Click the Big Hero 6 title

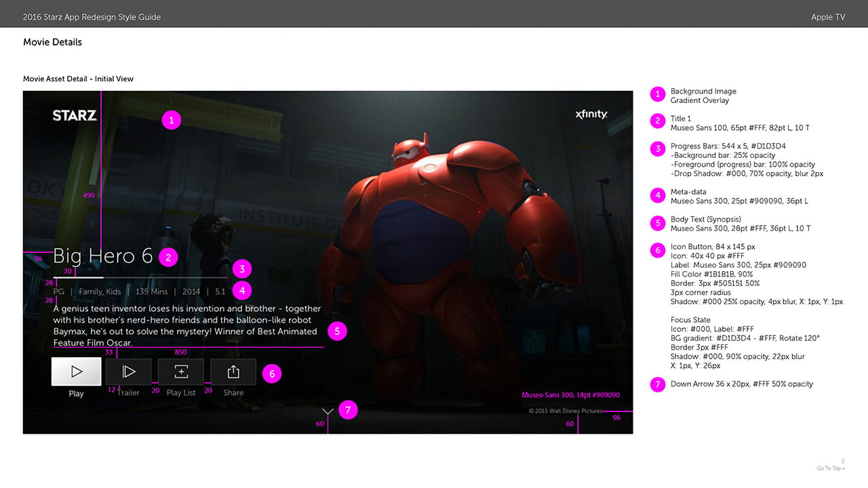coord(103,256)
